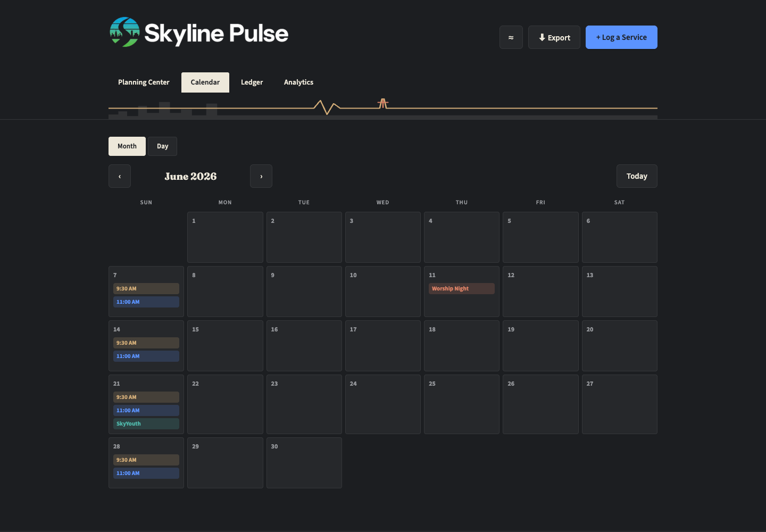Export the service data
Viewport: 766px width, 532px height.
pyautogui.click(x=554, y=37)
